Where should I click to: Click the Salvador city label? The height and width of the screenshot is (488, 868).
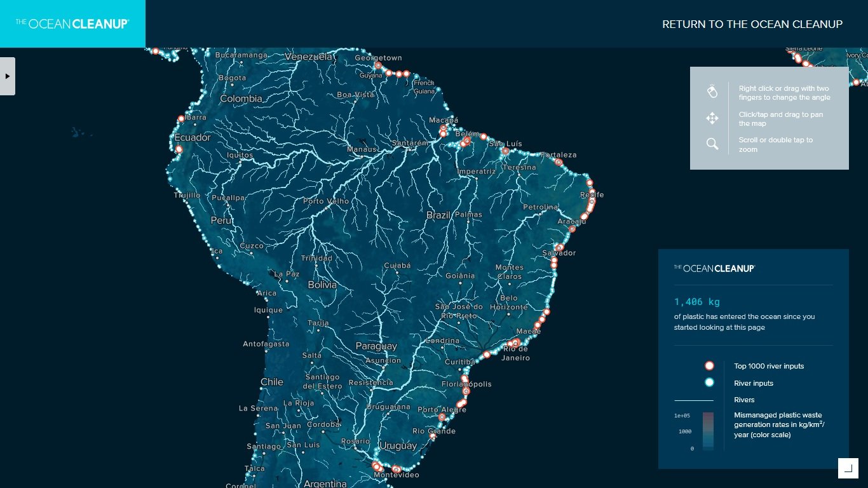coord(559,253)
